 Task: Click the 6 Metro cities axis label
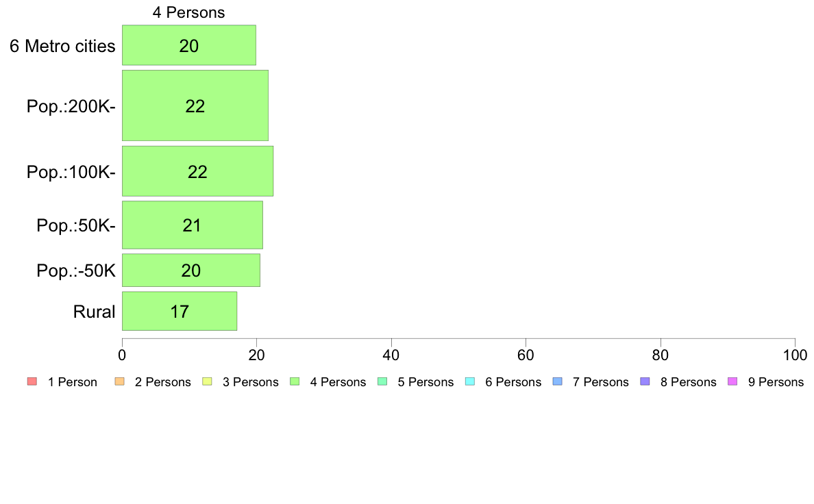click(x=62, y=46)
